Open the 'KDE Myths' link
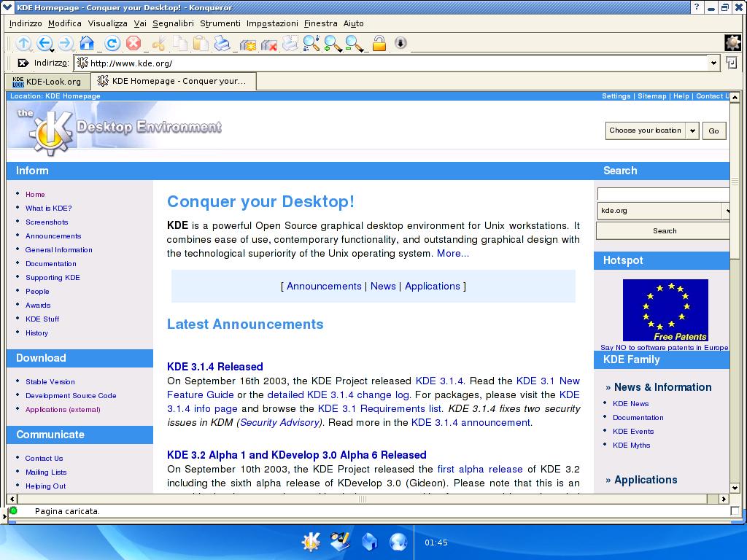Screen dimensions: 747x560 tap(631, 446)
